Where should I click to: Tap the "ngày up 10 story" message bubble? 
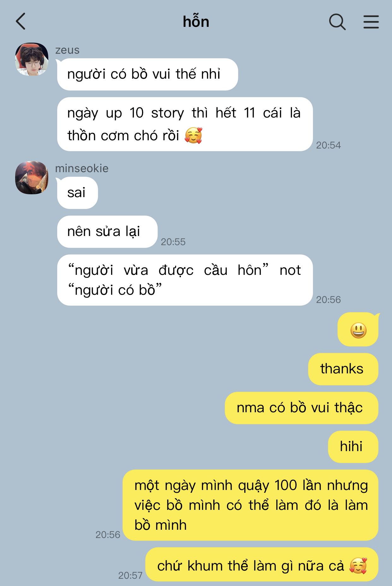(x=185, y=124)
